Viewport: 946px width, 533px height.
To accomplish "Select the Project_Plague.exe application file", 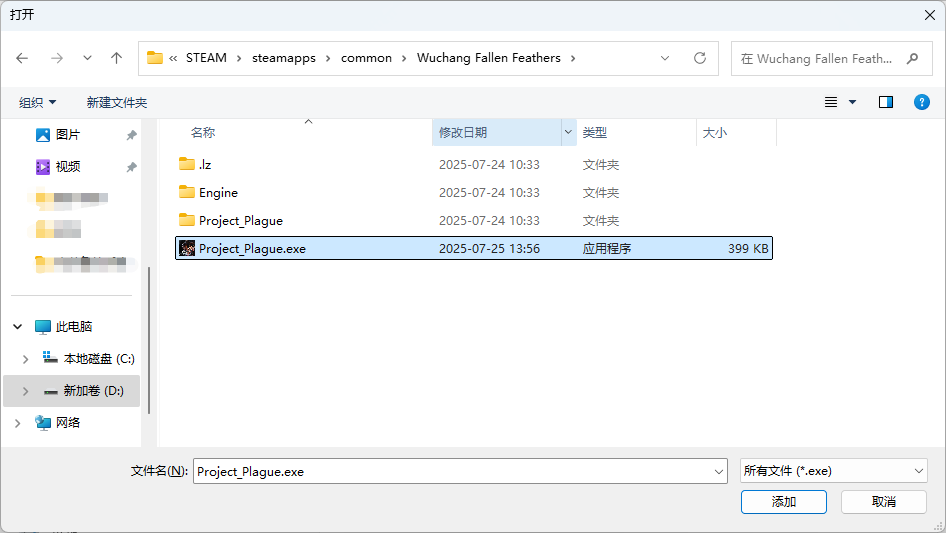I will coord(252,248).
